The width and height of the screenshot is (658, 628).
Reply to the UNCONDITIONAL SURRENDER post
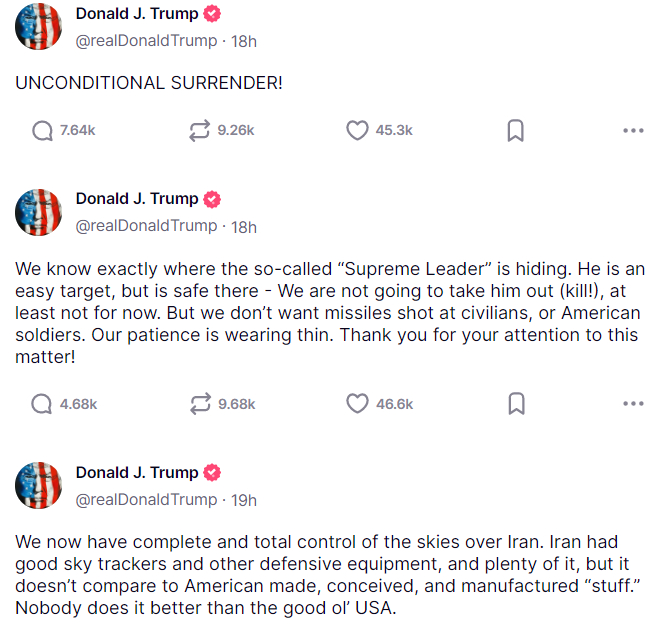(x=42, y=131)
